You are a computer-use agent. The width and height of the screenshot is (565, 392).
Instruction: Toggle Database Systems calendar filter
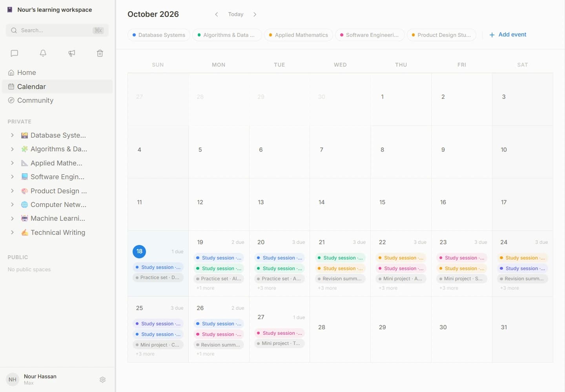click(159, 35)
